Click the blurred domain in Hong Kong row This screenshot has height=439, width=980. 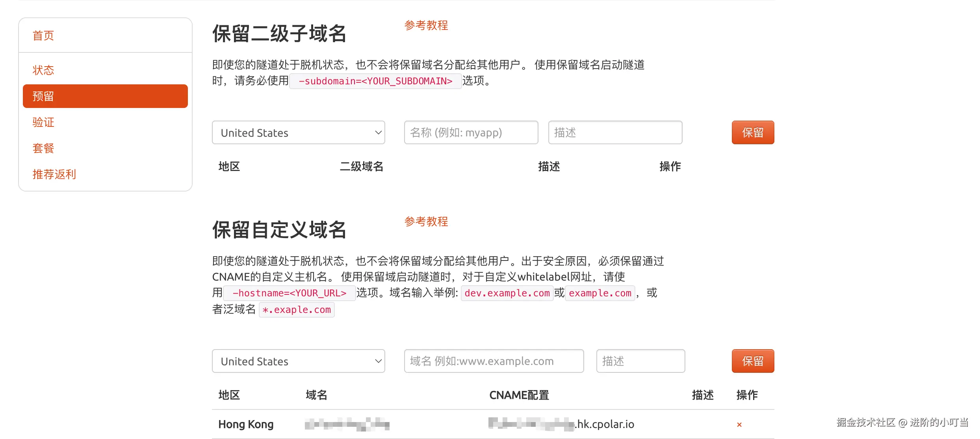click(x=347, y=424)
